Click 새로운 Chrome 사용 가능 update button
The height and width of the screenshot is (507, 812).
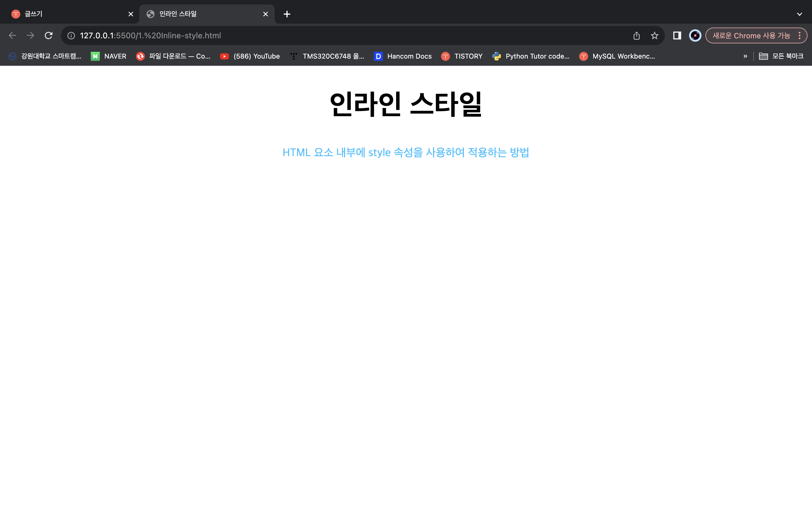coord(751,35)
